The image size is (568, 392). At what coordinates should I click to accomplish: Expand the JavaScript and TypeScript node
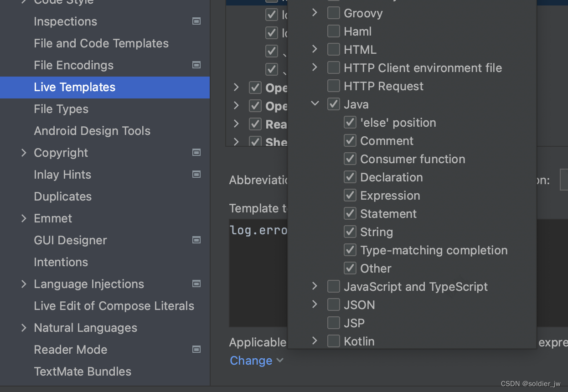315,287
